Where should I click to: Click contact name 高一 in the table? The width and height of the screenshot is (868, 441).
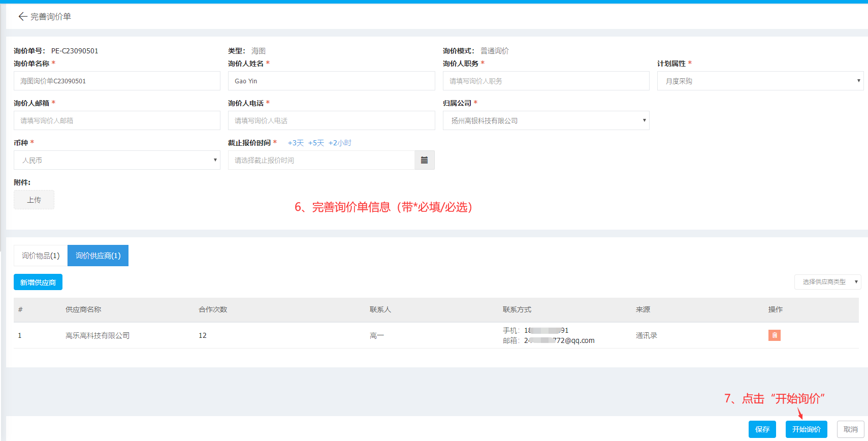377,335
